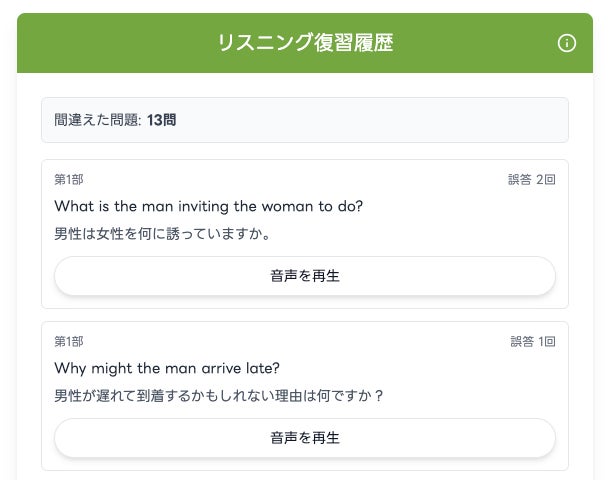This screenshot has height=480, width=609.
Task: Click the word "late" in the second question
Action: click(x=262, y=368)
